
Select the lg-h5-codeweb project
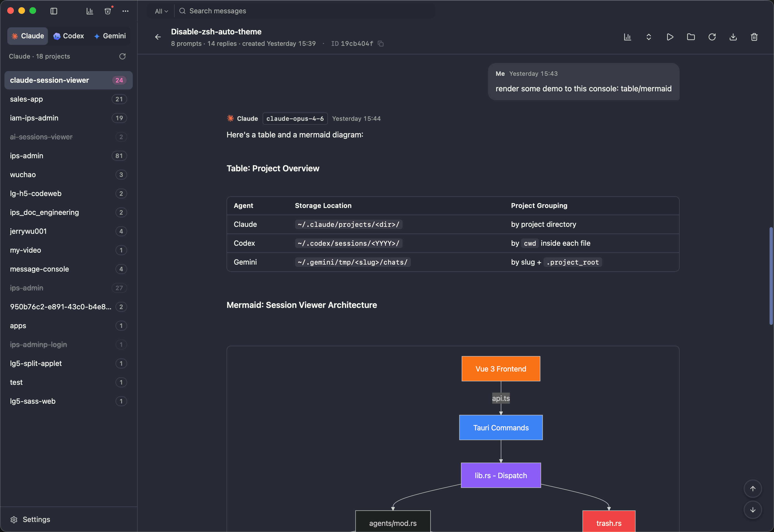(x=68, y=194)
